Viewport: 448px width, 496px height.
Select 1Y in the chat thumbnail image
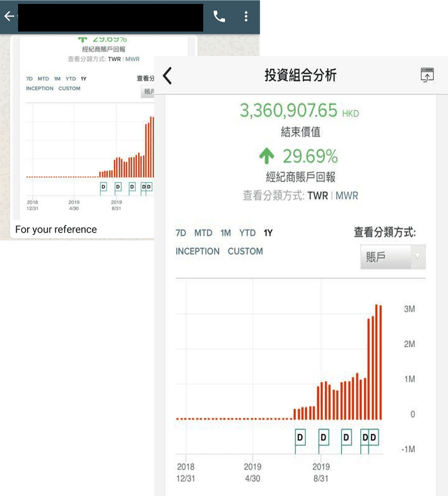point(83,79)
